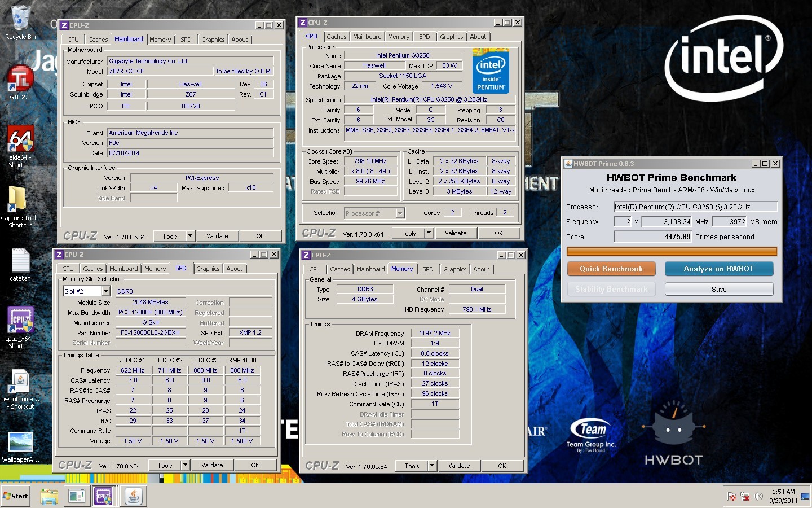Click the Manufacturer value G.Skill

pos(151,322)
